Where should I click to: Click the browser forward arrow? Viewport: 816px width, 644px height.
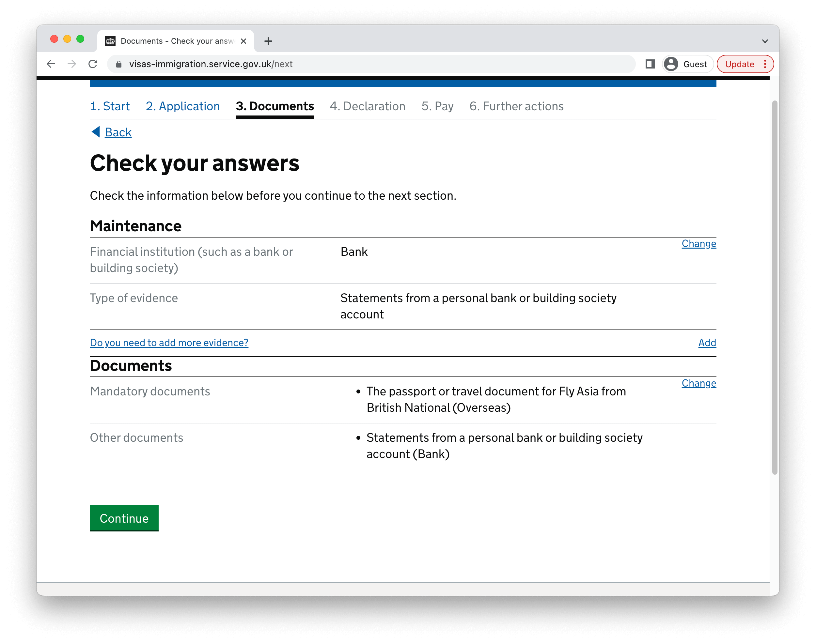pyautogui.click(x=72, y=64)
